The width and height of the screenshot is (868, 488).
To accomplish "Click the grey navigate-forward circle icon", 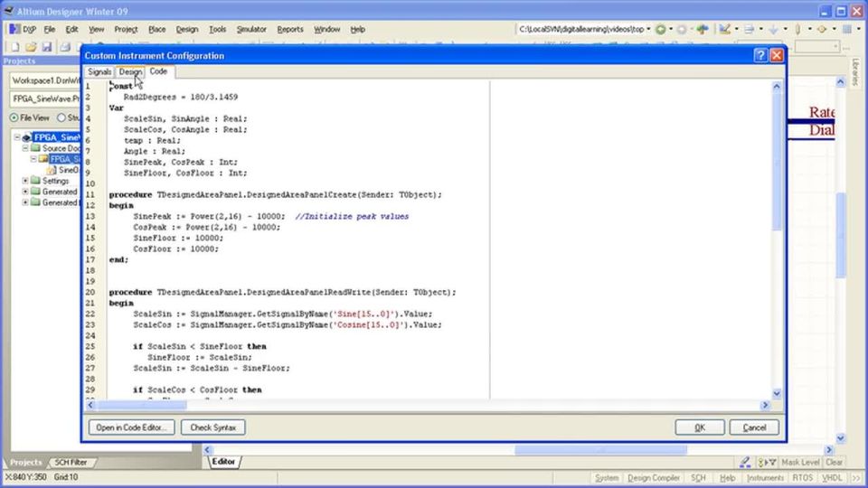I will point(682,29).
